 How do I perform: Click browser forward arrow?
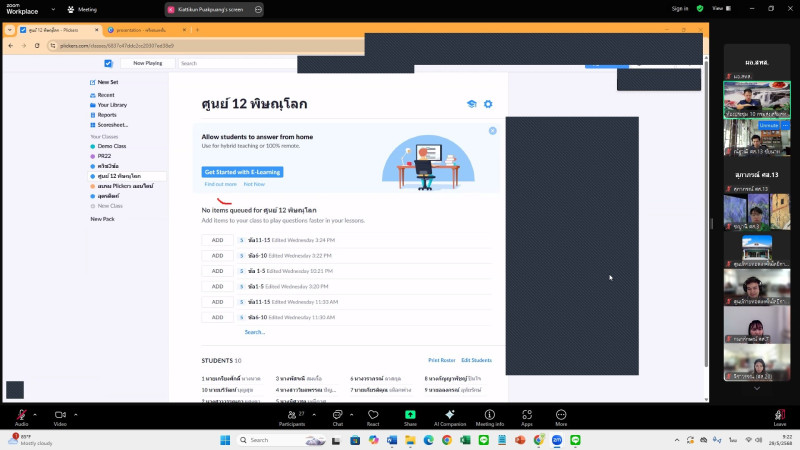24,46
